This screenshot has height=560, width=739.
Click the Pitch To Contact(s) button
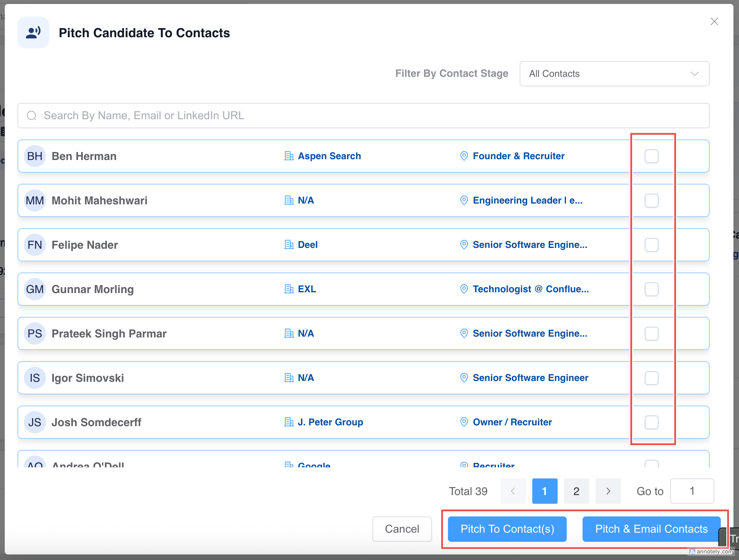(507, 529)
